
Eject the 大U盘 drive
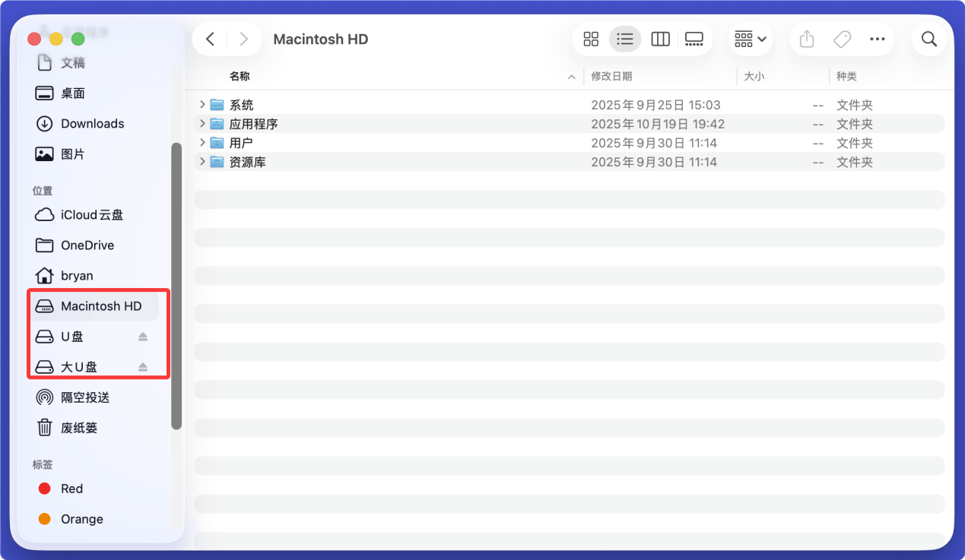142,367
